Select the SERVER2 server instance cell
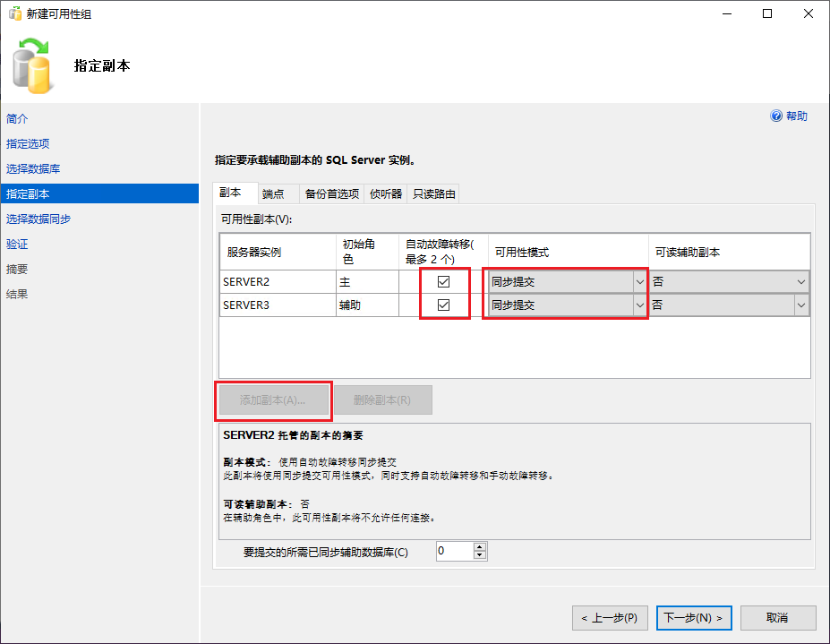Image resolution: width=830 pixels, height=644 pixels. [x=278, y=282]
